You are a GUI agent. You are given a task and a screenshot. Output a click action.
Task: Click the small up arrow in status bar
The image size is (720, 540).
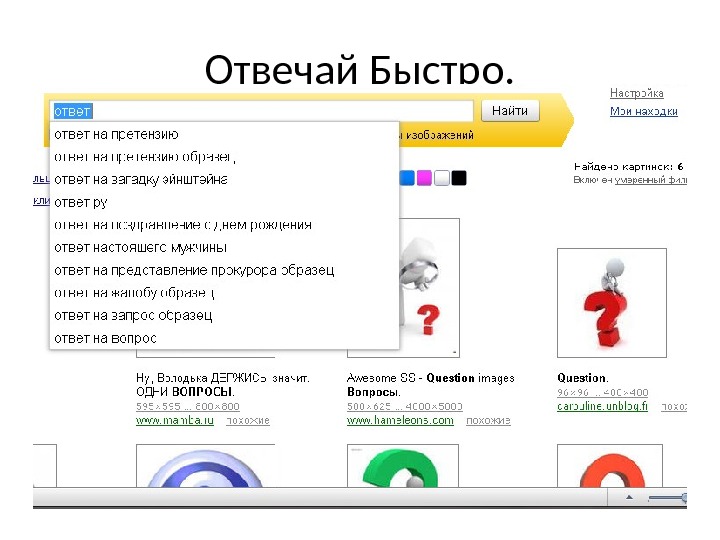coord(630,497)
